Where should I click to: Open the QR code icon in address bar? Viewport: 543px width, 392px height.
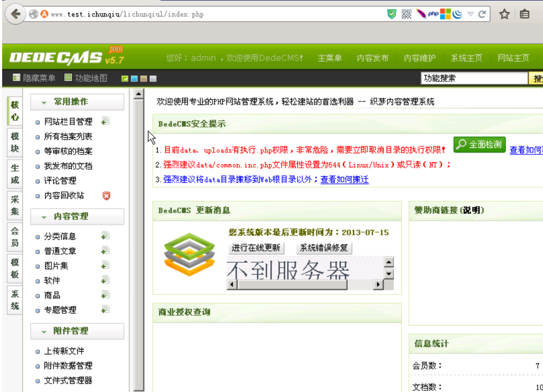pos(407,14)
